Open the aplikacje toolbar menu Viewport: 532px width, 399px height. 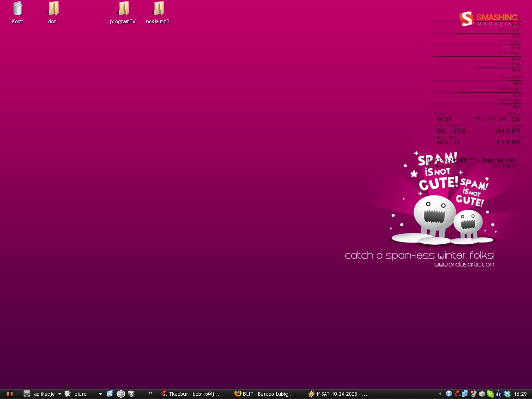click(44, 394)
